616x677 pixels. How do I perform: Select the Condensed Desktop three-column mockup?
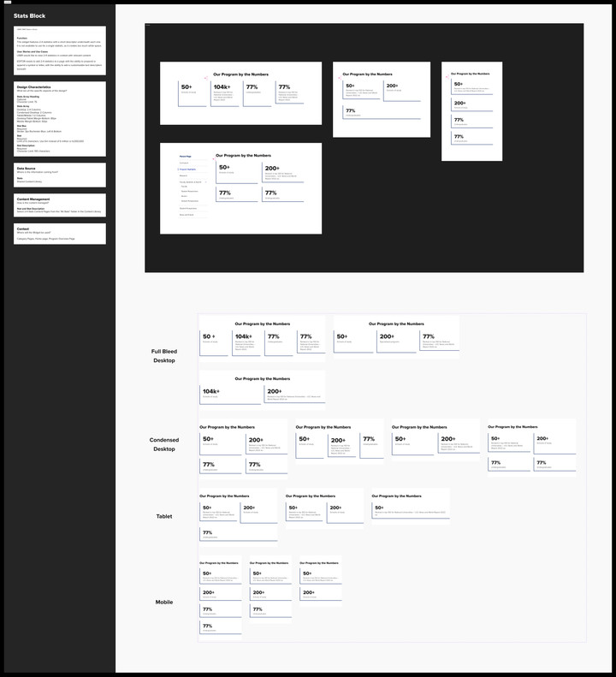[340, 442]
